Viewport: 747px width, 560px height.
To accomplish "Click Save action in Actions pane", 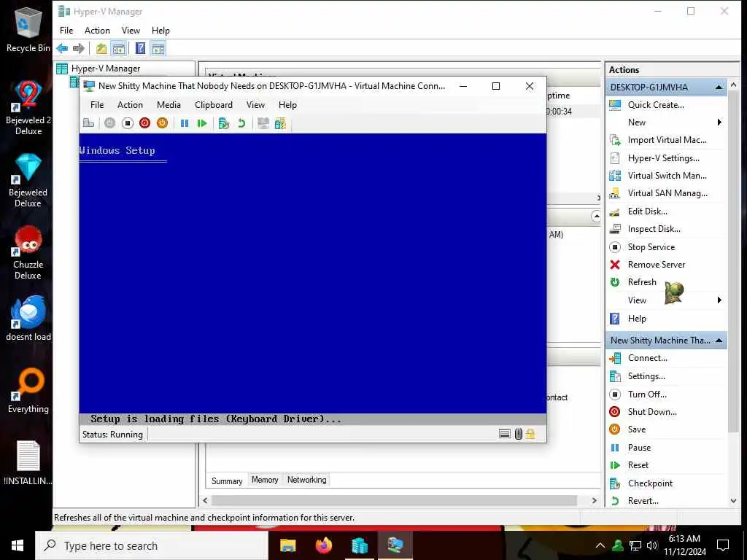I will [636, 429].
